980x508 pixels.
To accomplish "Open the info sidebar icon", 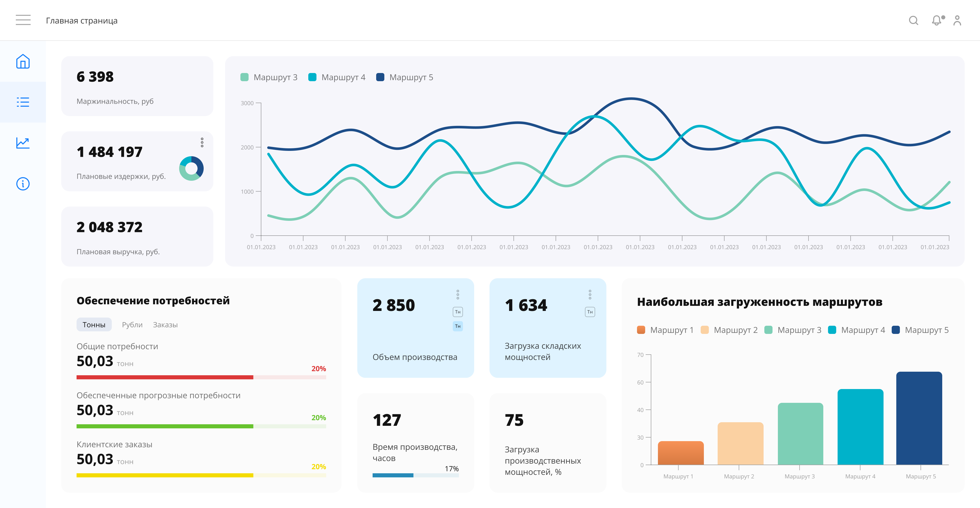I will [x=23, y=184].
